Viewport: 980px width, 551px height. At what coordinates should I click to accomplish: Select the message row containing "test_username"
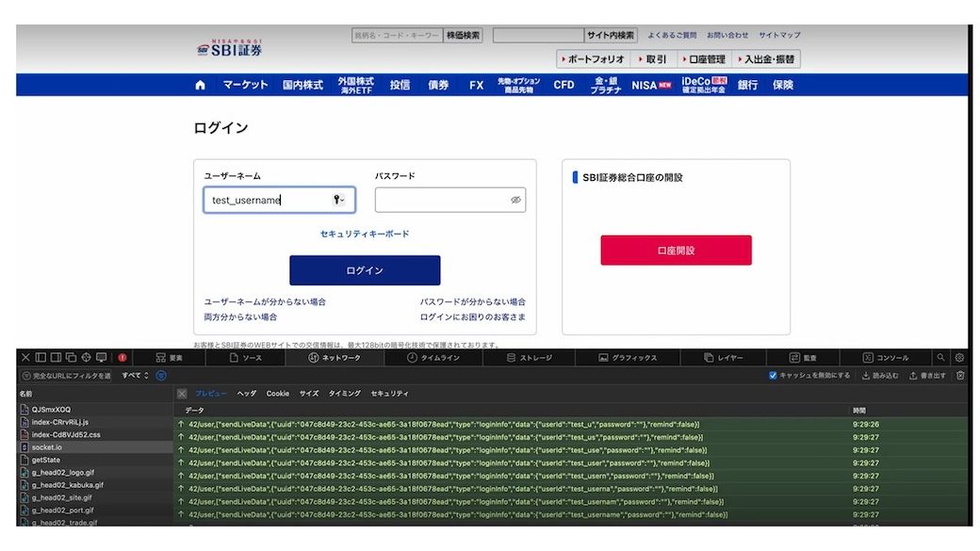570,515
